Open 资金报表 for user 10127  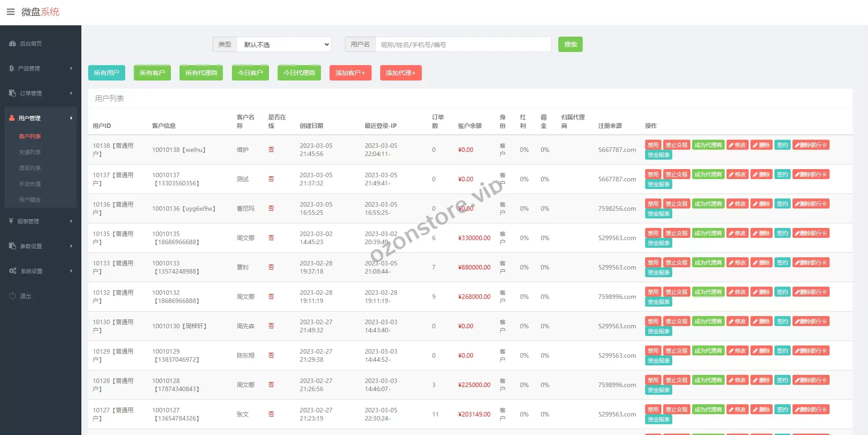tap(658, 420)
